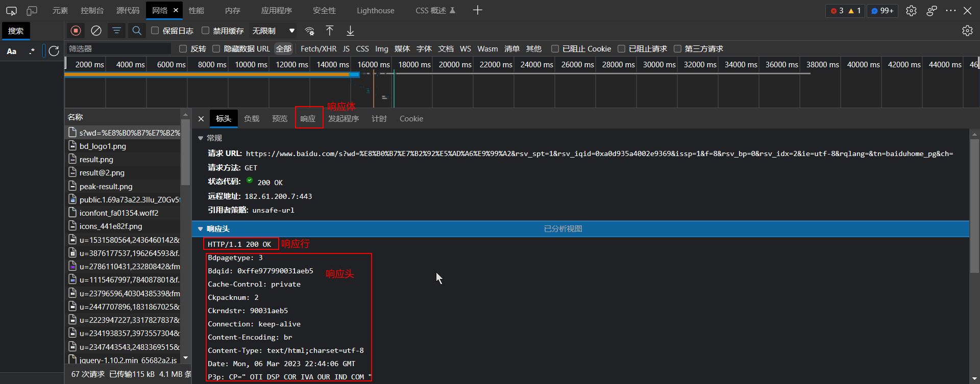This screenshot has height=384, width=980.
Task: Open the 99+ issues badge
Action: (882, 11)
